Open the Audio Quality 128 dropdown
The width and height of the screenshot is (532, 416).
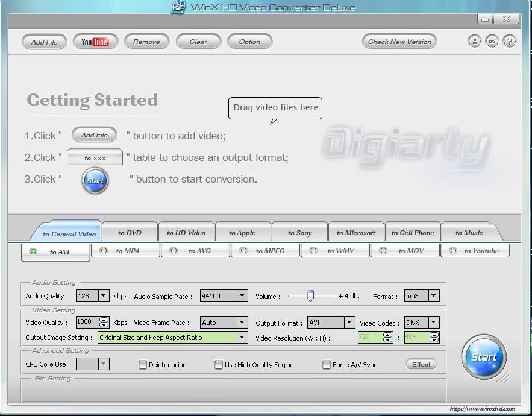click(x=104, y=296)
